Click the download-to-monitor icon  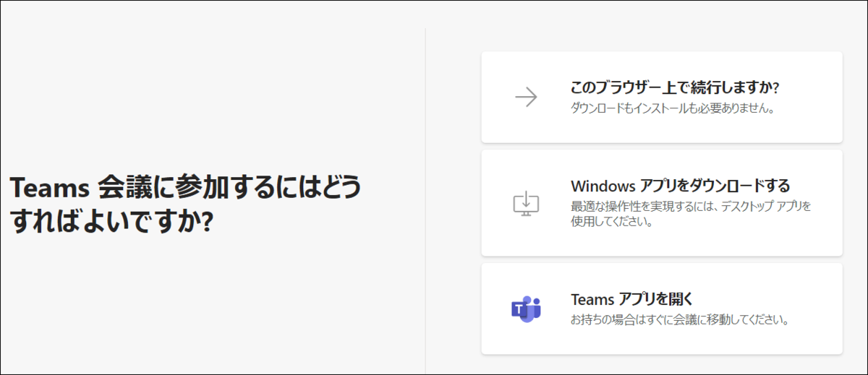[x=527, y=203]
